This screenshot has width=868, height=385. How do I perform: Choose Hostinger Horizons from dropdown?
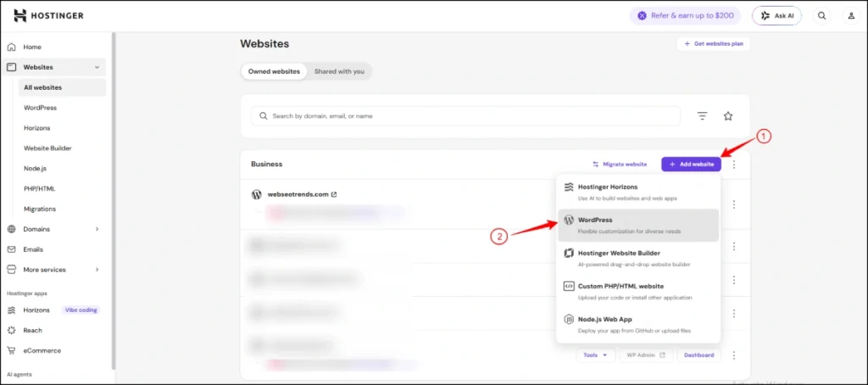[638, 192]
